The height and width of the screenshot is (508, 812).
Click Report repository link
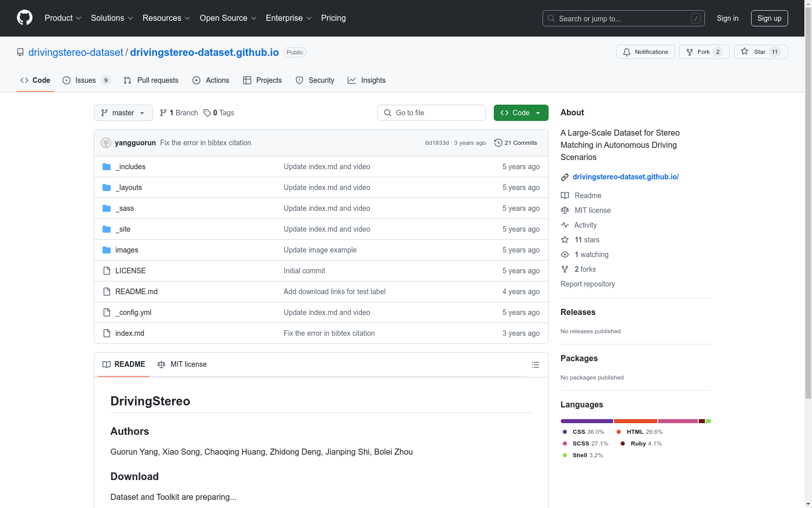pos(588,284)
